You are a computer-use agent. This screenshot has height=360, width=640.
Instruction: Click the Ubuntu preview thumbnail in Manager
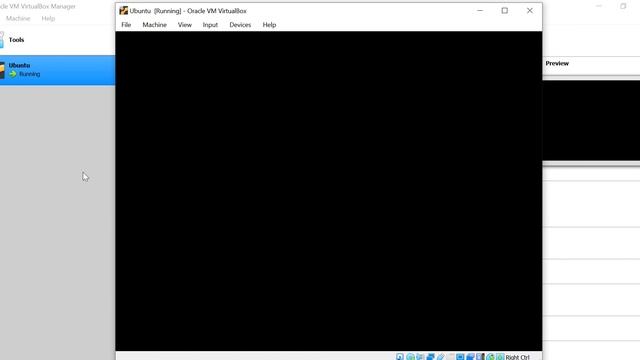coord(591,120)
